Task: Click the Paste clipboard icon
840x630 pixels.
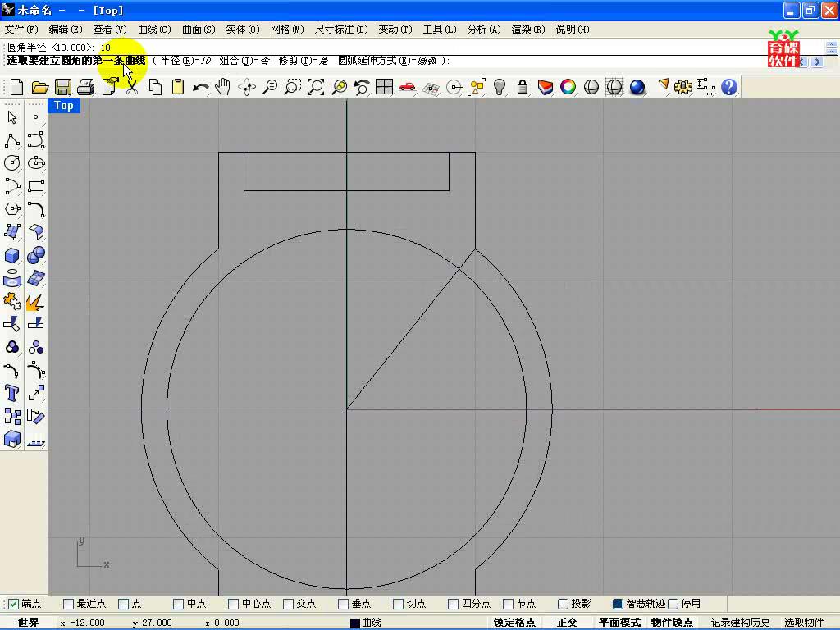Action: tap(178, 87)
